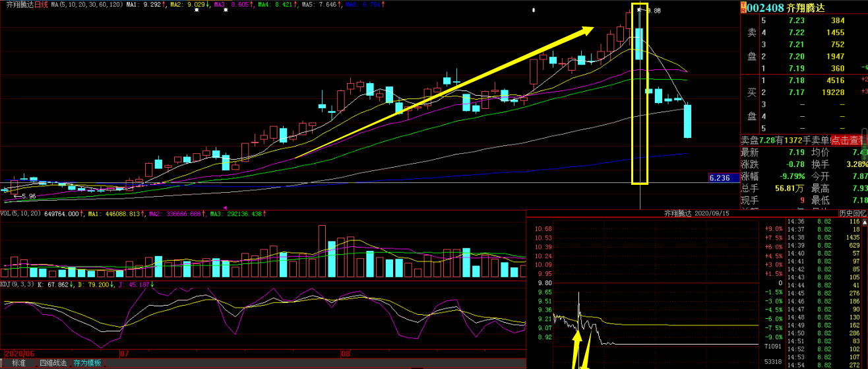Click the -9.0% intraday percent label
Viewport: 868px width, 369px height.
(x=773, y=337)
